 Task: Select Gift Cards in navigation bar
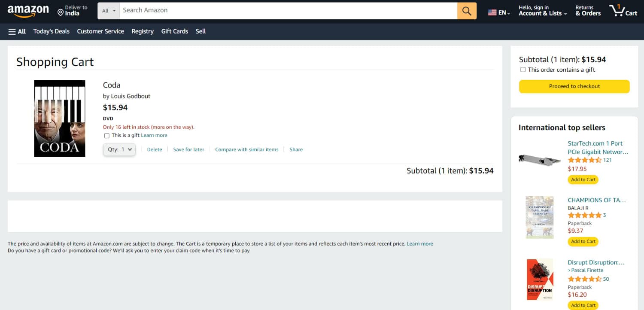(x=175, y=31)
